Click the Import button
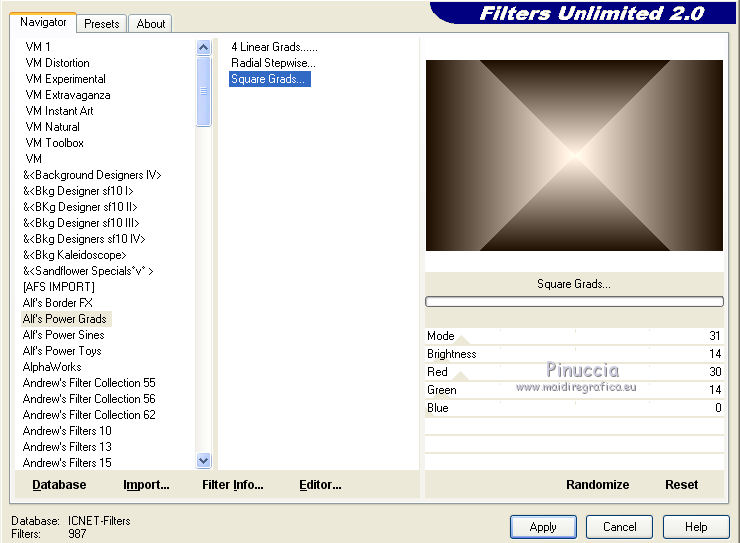The height and width of the screenshot is (543, 740). coord(146,485)
